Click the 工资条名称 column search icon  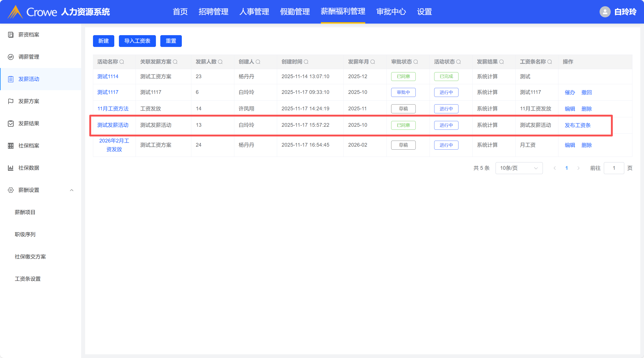(550, 62)
